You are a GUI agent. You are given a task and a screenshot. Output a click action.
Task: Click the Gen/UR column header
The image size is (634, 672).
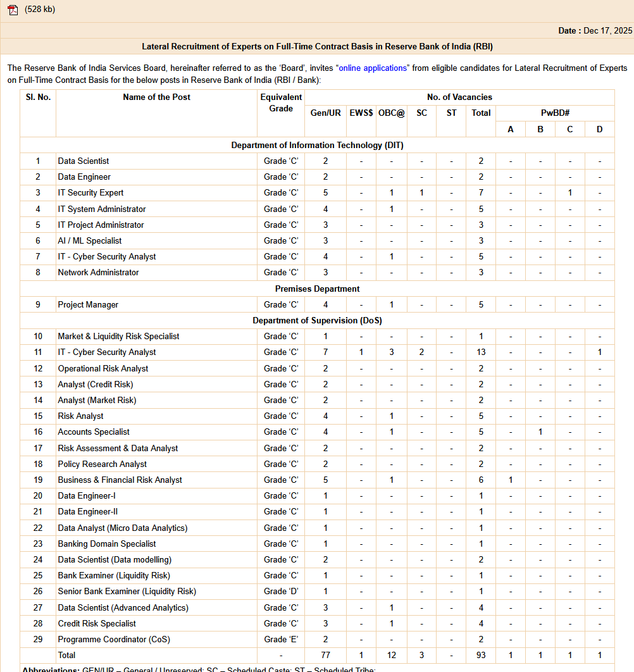(325, 113)
